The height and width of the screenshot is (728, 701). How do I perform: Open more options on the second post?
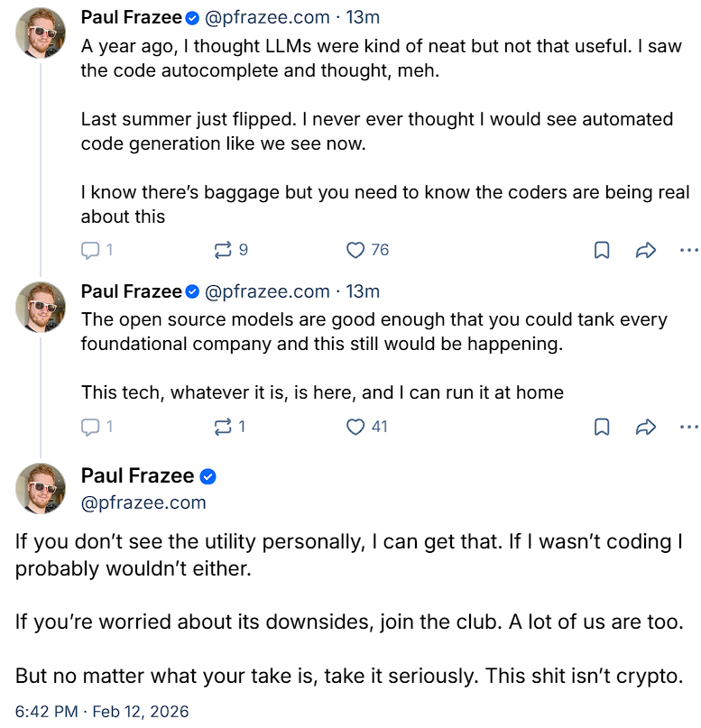click(688, 428)
